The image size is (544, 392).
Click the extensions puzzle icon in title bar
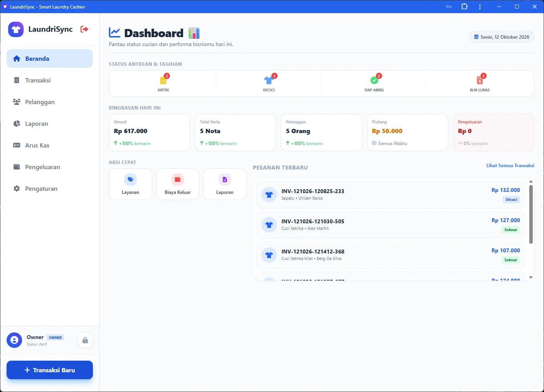point(465,7)
